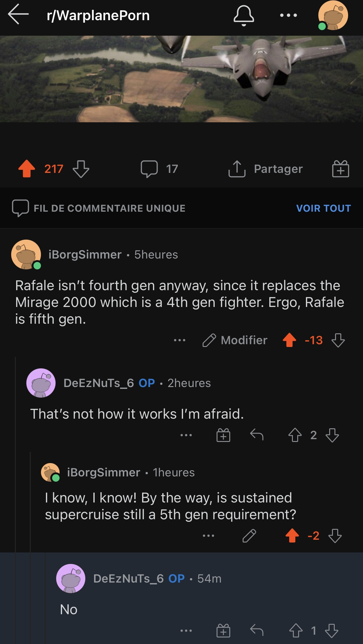The height and width of the screenshot is (644, 363).
Task: Open the three-dot menu in header
Action: tap(288, 15)
